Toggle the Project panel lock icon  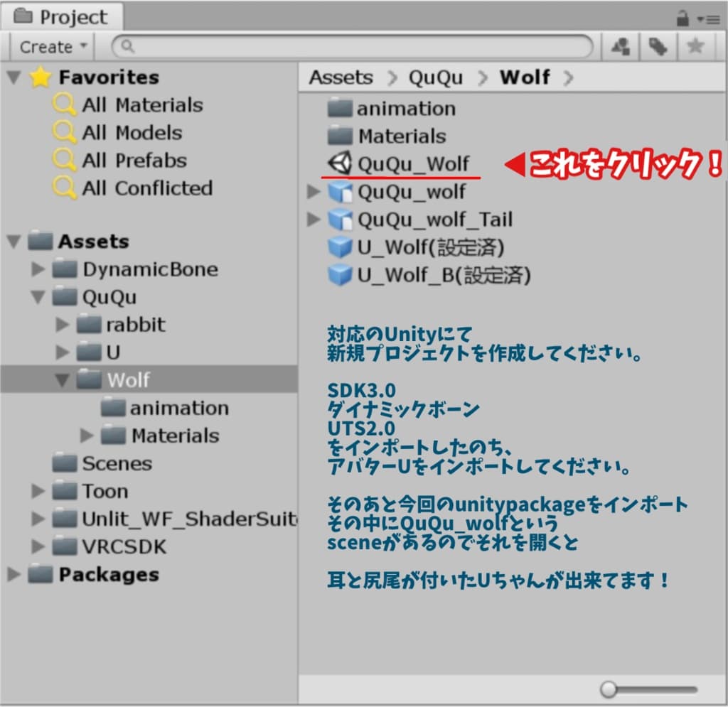682,19
